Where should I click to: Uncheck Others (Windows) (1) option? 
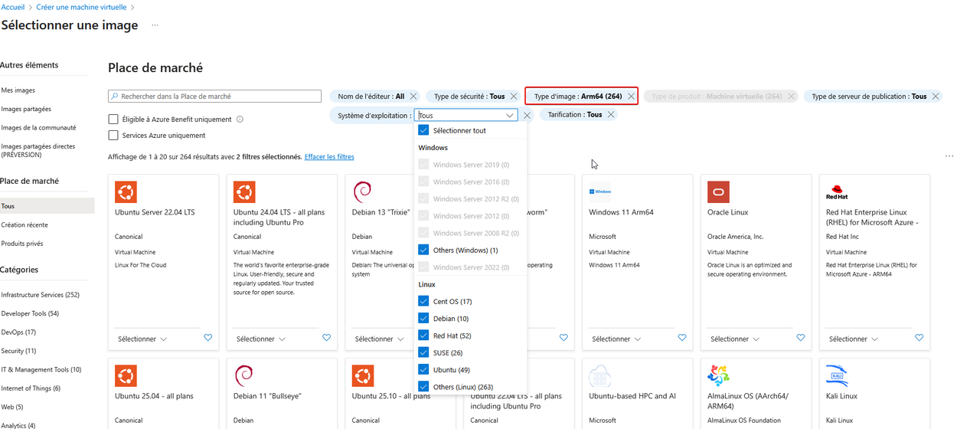(x=423, y=250)
